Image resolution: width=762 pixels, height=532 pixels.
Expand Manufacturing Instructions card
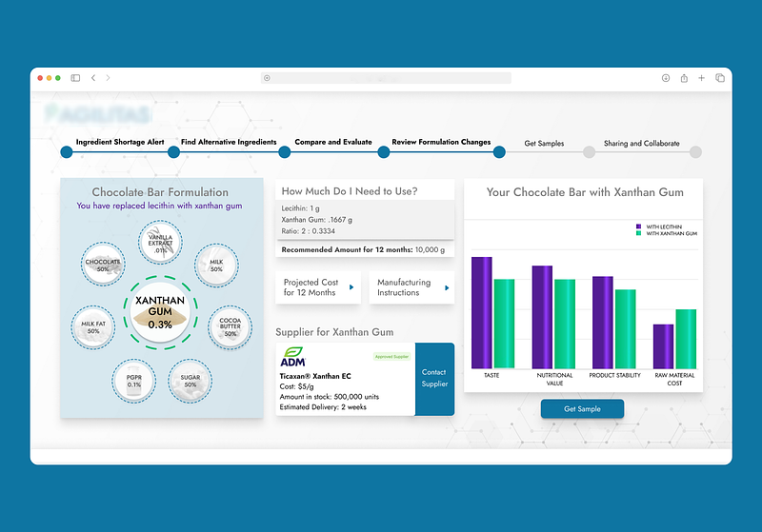[411, 287]
